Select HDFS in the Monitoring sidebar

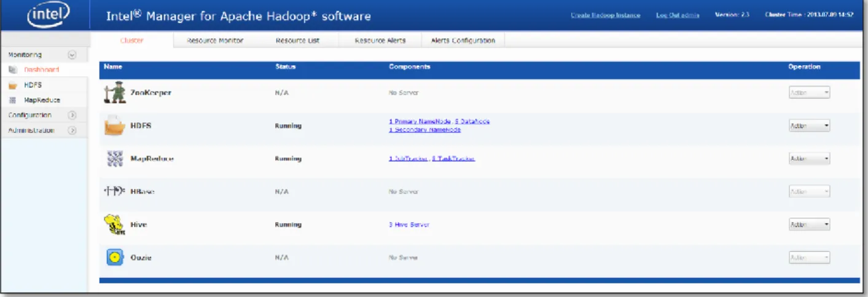[x=33, y=85]
